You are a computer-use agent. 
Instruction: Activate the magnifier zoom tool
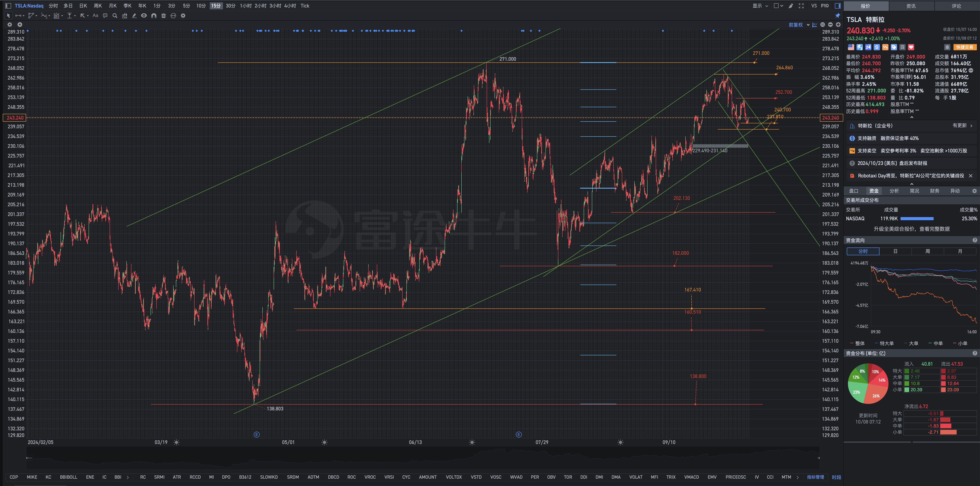[x=115, y=16]
